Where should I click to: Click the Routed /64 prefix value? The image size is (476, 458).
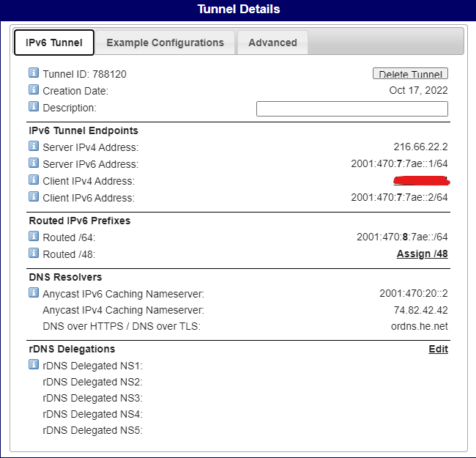(x=402, y=237)
